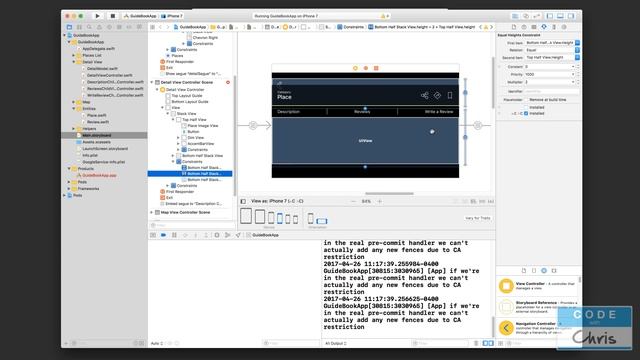Click the zoom in plus button
640x360 pixels.
pyautogui.click(x=380, y=201)
